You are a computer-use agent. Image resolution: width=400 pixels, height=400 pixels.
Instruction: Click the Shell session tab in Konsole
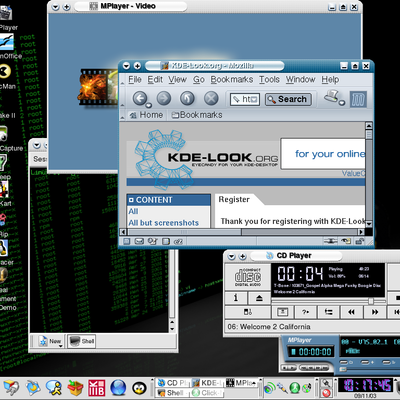(x=82, y=341)
